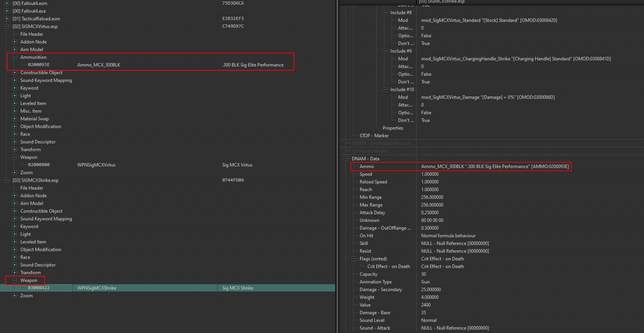The width and height of the screenshot is (644, 333).
Task: Click Unknown value 00 00 00 00
Action: [432, 220]
